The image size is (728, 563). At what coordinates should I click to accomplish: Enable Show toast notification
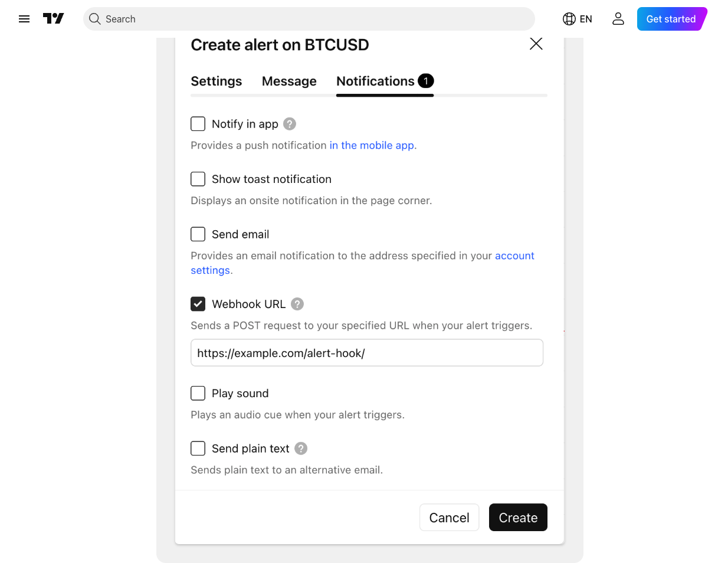coord(198,179)
